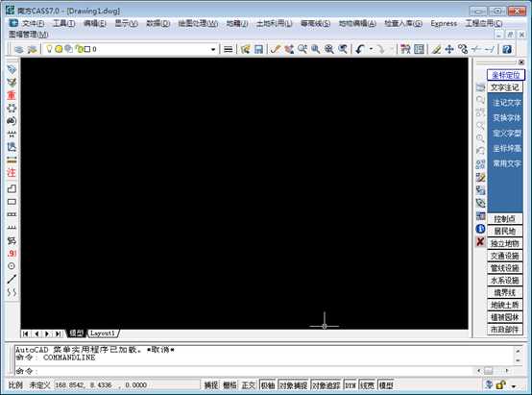Viewport: 532px width, 395px height.
Task: Click the redo arrow icon
Action: click(x=380, y=50)
